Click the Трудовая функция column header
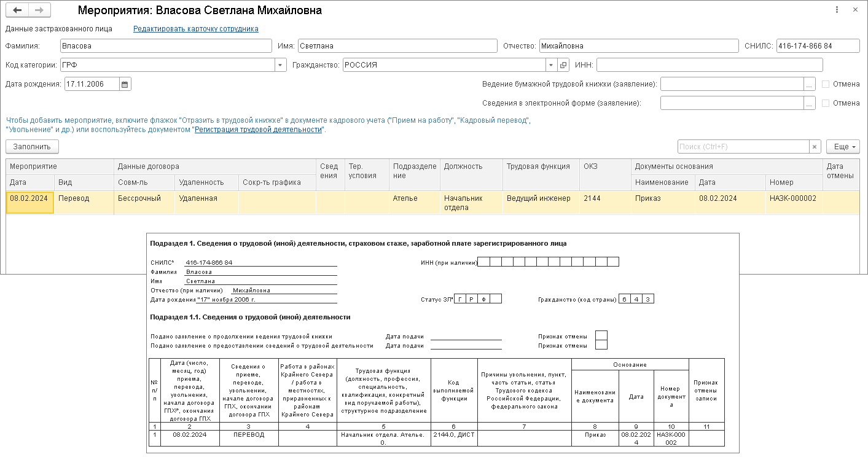The width and height of the screenshot is (868, 457). [x=541, y=174]
